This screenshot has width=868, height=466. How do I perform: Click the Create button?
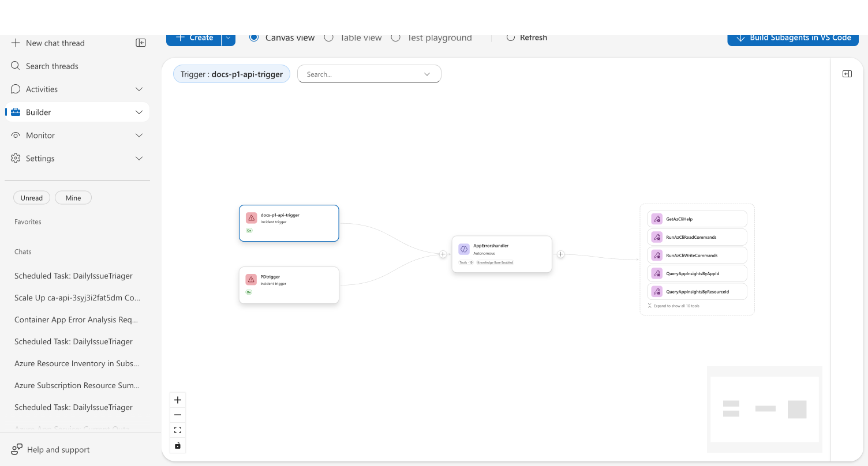(x=194, y=38)
